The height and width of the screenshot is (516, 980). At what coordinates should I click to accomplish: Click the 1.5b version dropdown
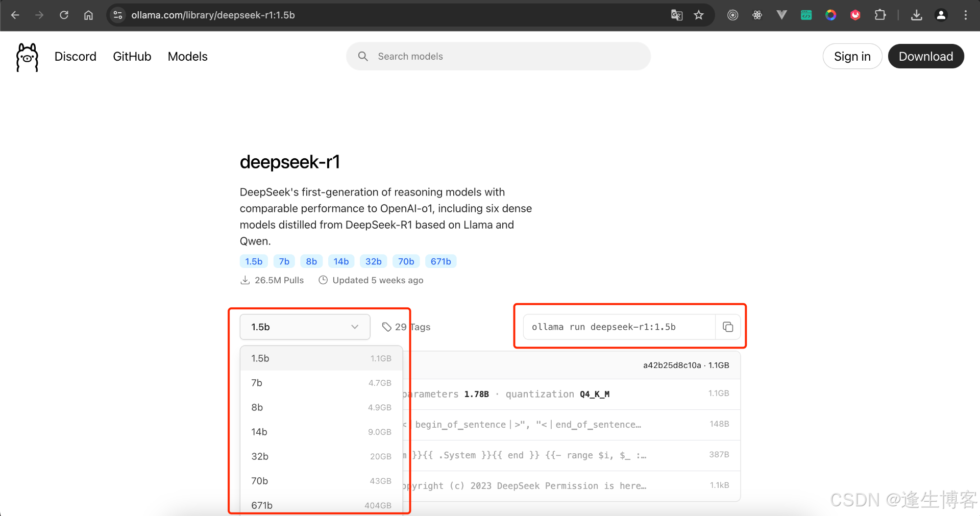coord(305,327)
